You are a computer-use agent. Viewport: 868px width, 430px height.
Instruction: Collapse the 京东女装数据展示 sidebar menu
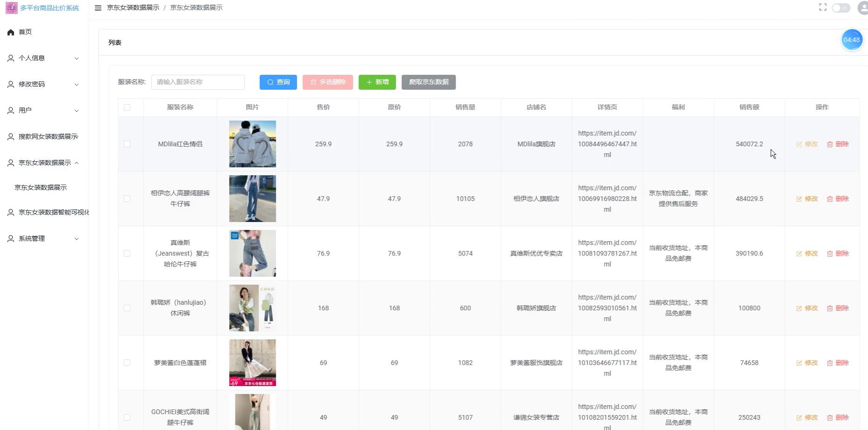pos(44,163)
